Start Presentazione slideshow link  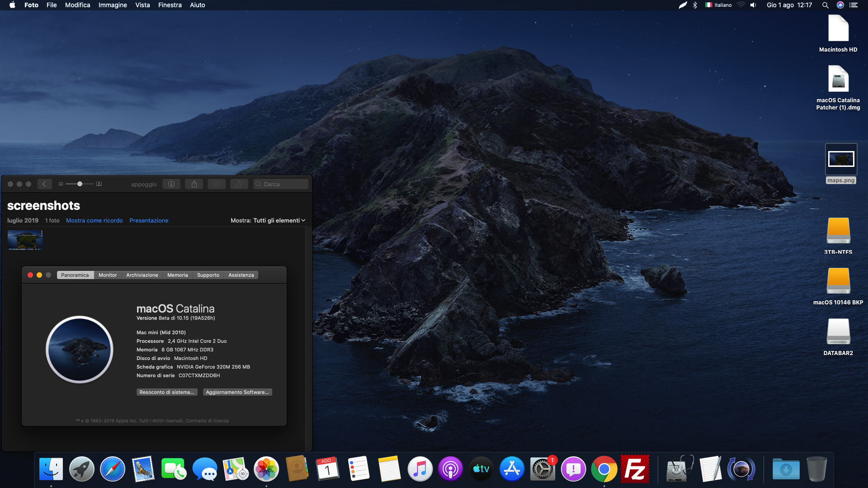pos(149,221)
